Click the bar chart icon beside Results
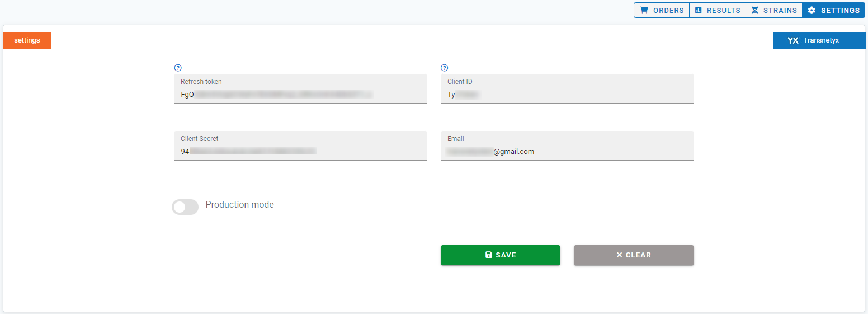The image size is (868, 314). pos(699,10)
